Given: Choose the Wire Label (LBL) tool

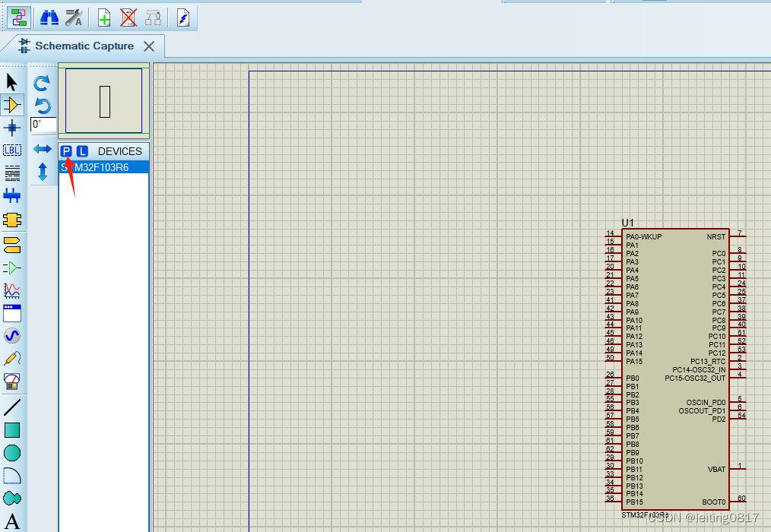Looking at the screenshot, I should click(12, 150).
